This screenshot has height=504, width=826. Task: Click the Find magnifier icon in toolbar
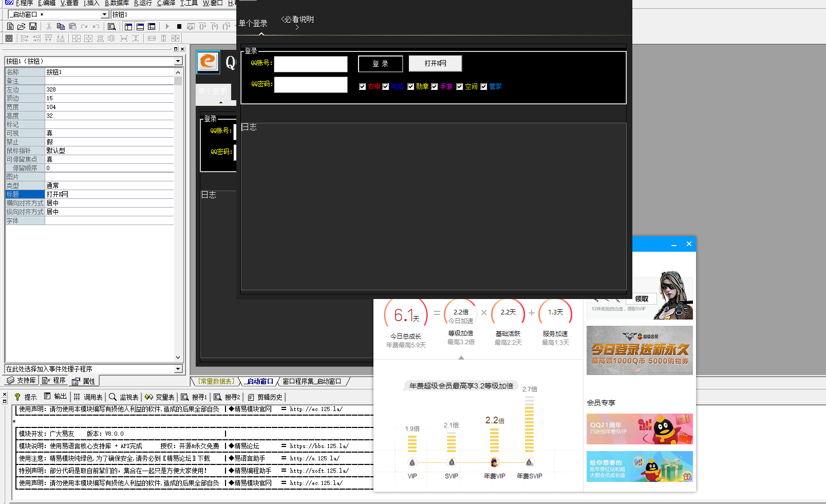point(111,26)
